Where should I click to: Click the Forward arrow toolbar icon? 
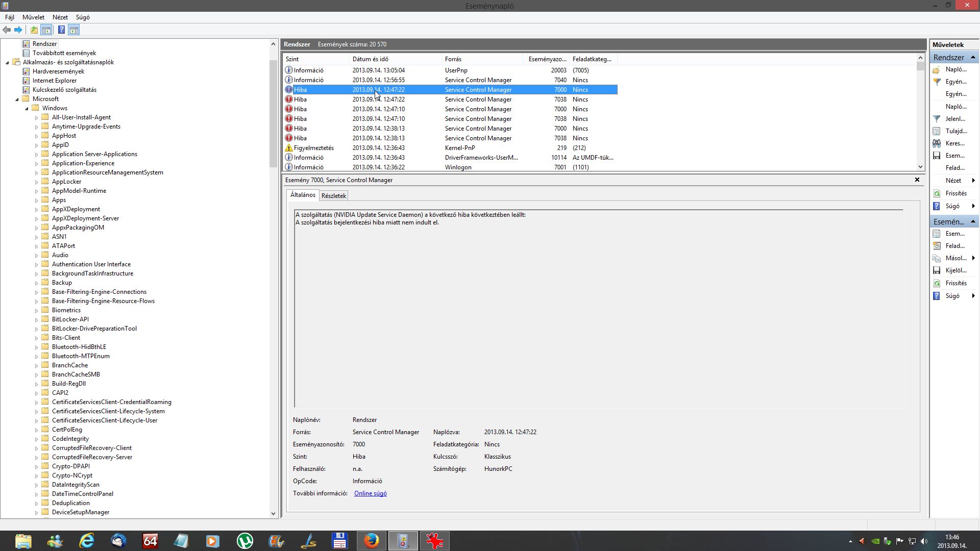pos(18,30)
